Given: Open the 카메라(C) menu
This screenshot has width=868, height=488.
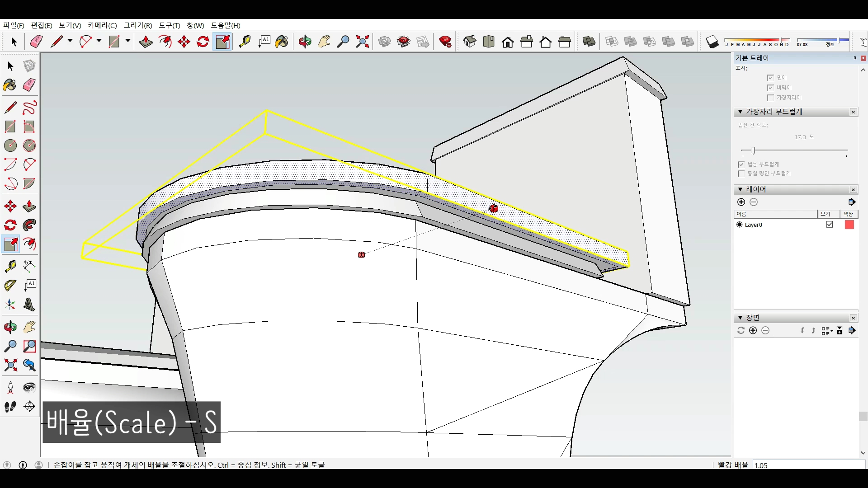Looking at the screenshot, I should [x=102, y=25].
